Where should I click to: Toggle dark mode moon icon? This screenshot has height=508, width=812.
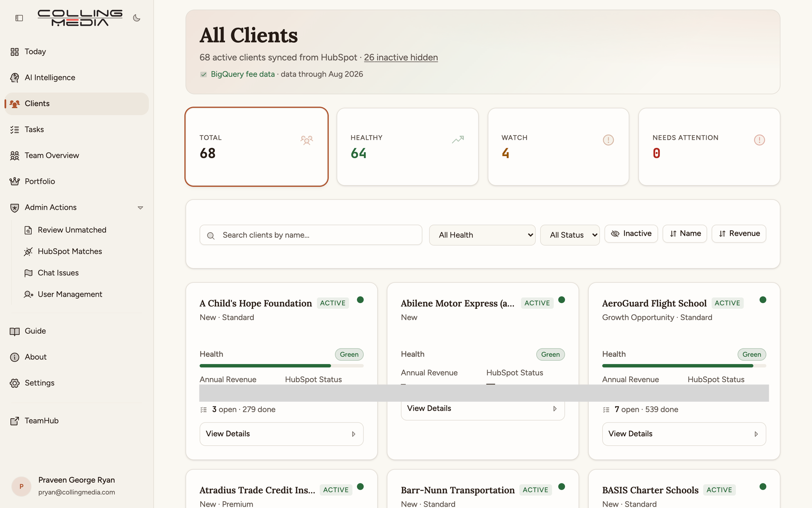point(137,18)
